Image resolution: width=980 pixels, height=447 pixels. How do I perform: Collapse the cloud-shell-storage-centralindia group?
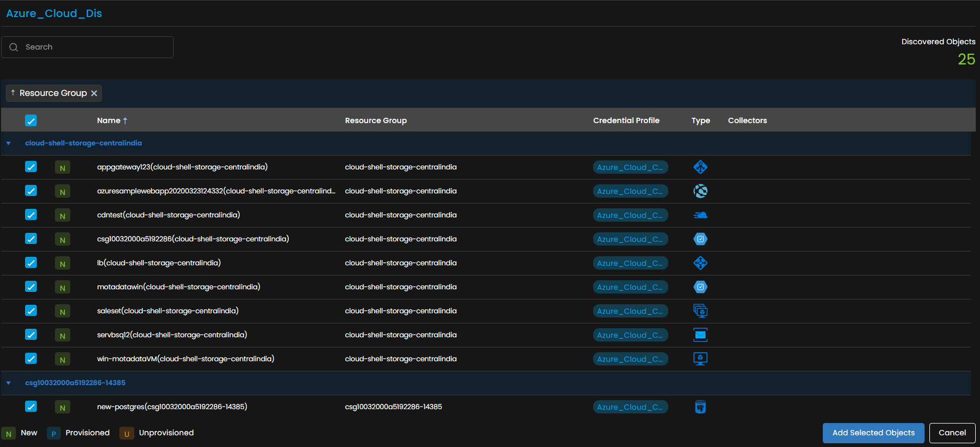tap(9, 143)
